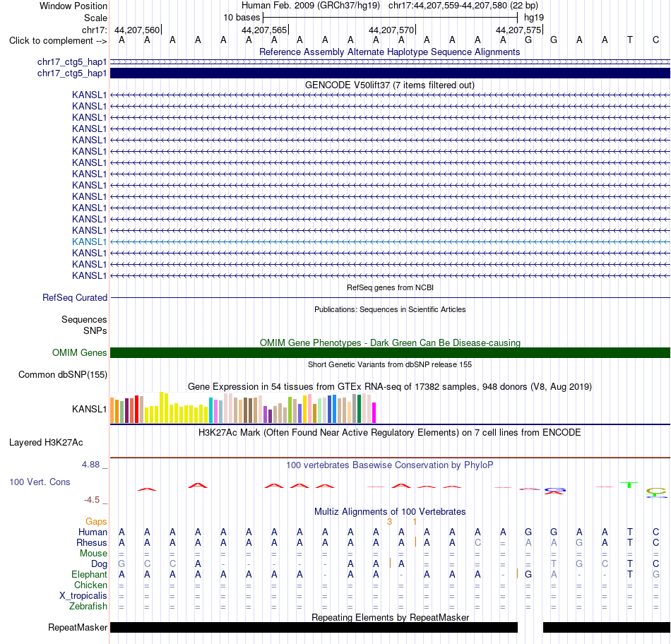Viewport: 671px width, 644px height.
Task: Click the orange gap count 1
Action: pyautogui.click(x=415, y=521)
